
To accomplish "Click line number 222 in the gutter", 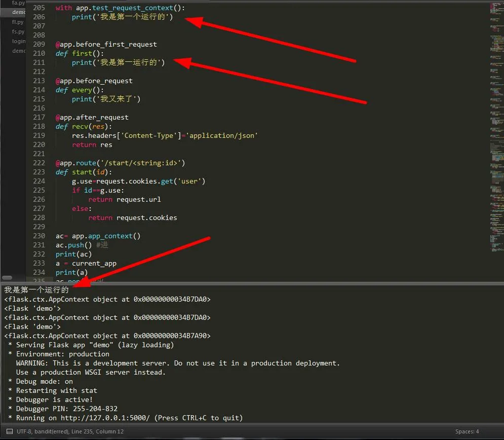I will click(x=39, y=163).
